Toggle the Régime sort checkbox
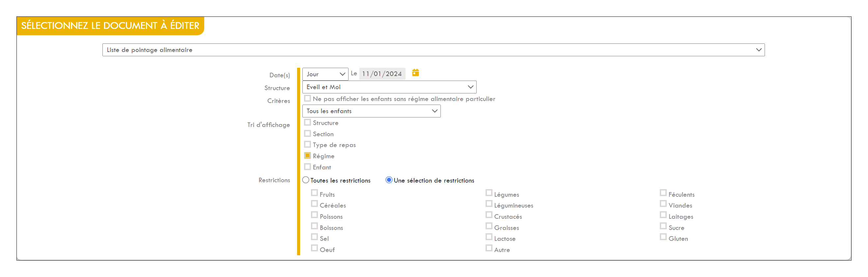This screenshot has height=277, width=868. click(x=307, y=156)
